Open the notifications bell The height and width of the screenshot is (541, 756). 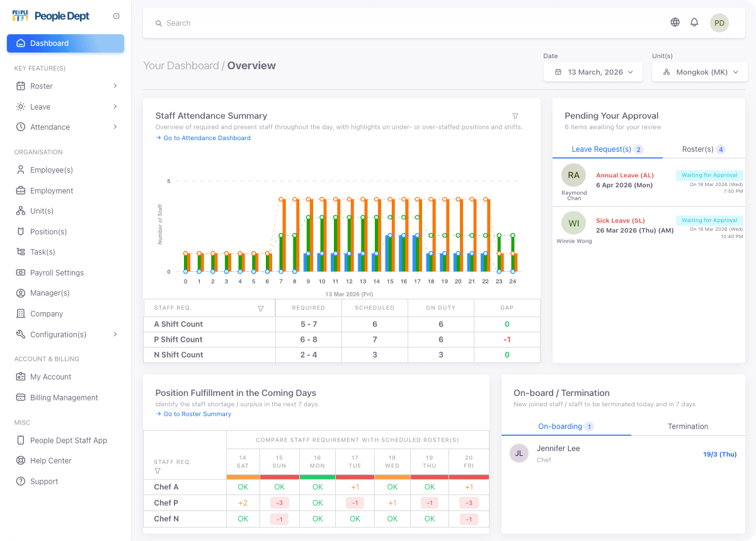[694, 23]
